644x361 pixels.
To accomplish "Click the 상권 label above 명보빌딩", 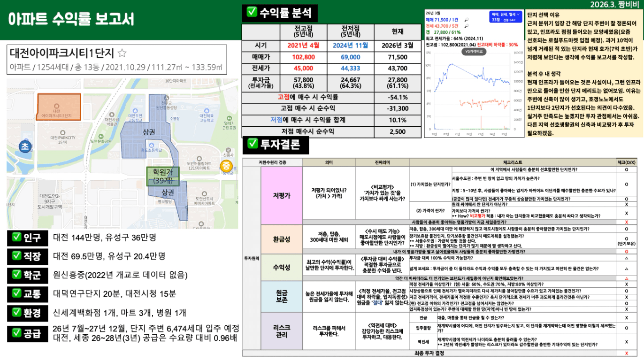I will click(168, 192).
